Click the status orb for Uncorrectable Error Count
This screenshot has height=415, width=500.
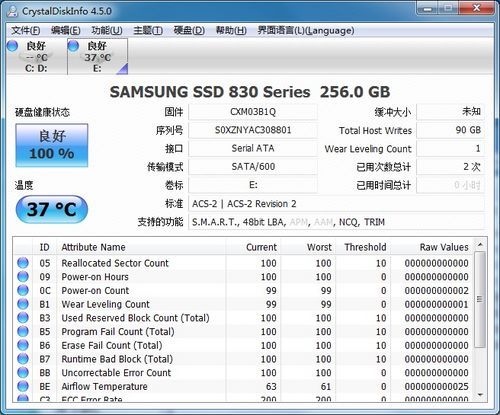[23, 372]
